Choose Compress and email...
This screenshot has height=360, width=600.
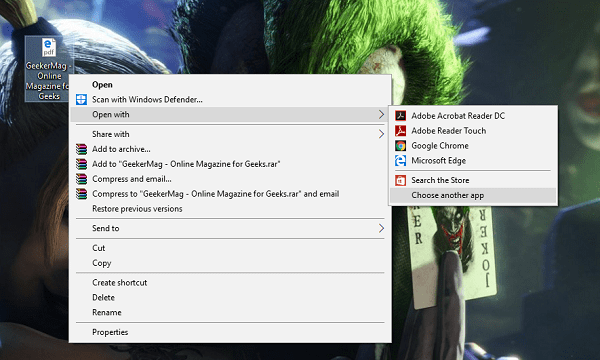230,179
